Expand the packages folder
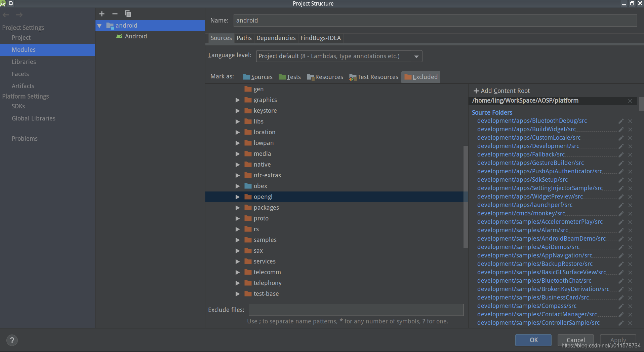This screenshot has width=644, height=352. (x=238, y=208)
